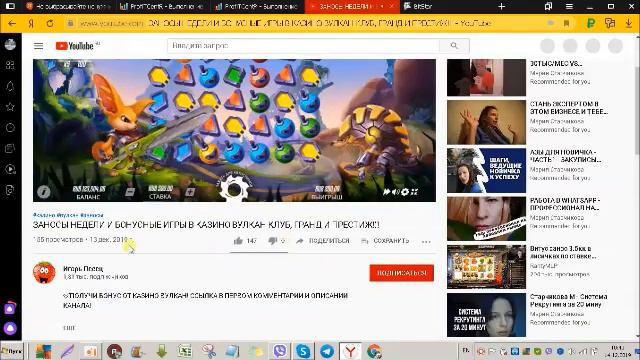Open Viber from the taskbar

pos(280,351)
